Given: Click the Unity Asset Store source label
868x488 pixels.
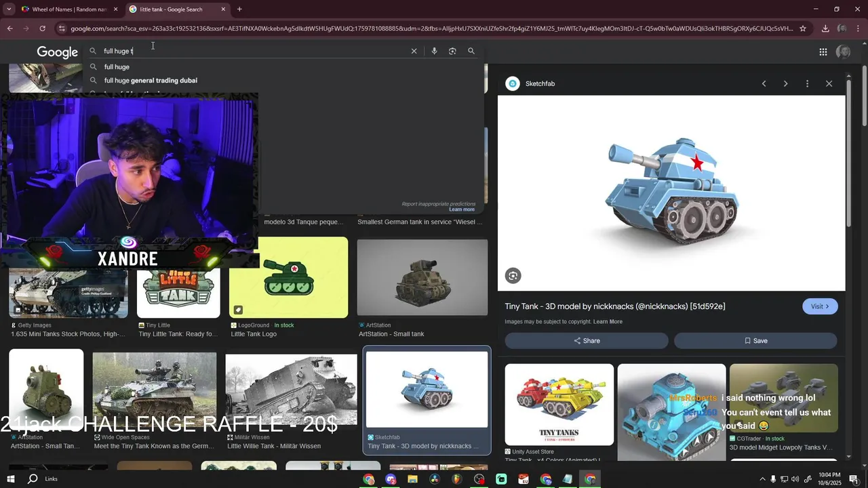Looking at the screenshot, I should 533,451.
